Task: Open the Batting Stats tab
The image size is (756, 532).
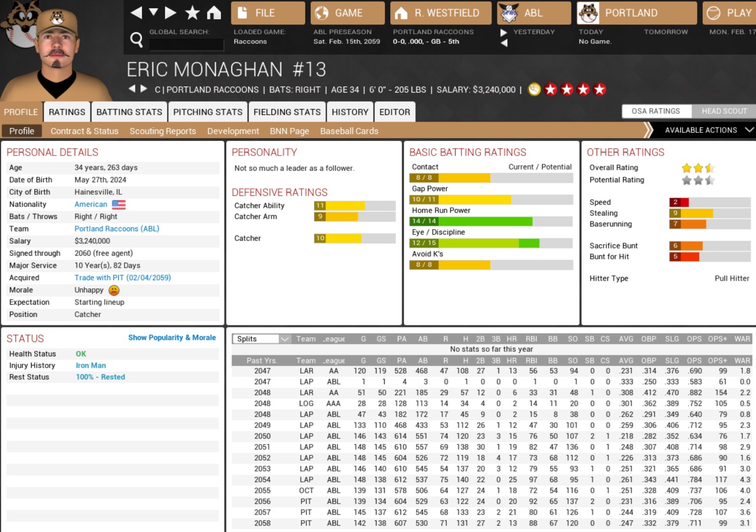Action: click(x=129, y=112)
